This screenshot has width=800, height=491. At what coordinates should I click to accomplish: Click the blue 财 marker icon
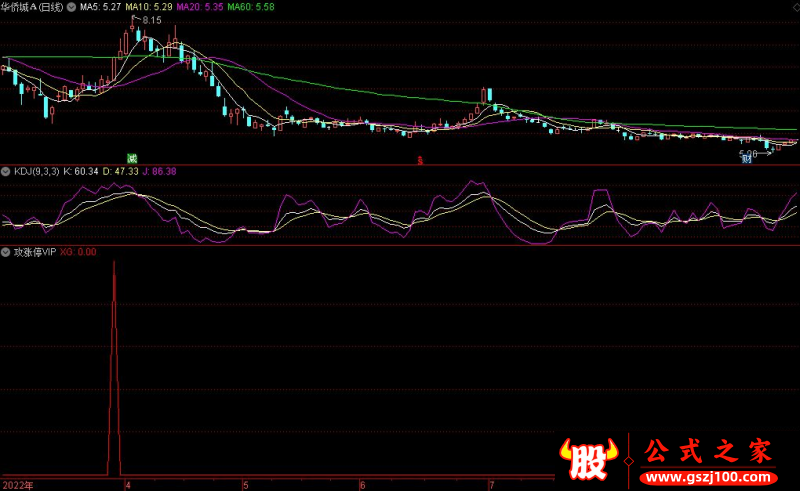pyautogui.click(x=746, y=159)
